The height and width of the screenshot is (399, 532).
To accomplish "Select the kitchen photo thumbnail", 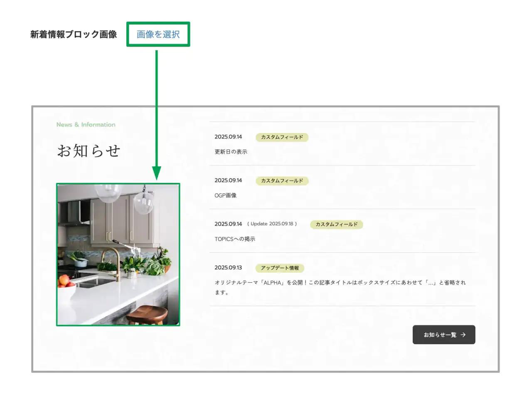I will (x=118, y=254).
